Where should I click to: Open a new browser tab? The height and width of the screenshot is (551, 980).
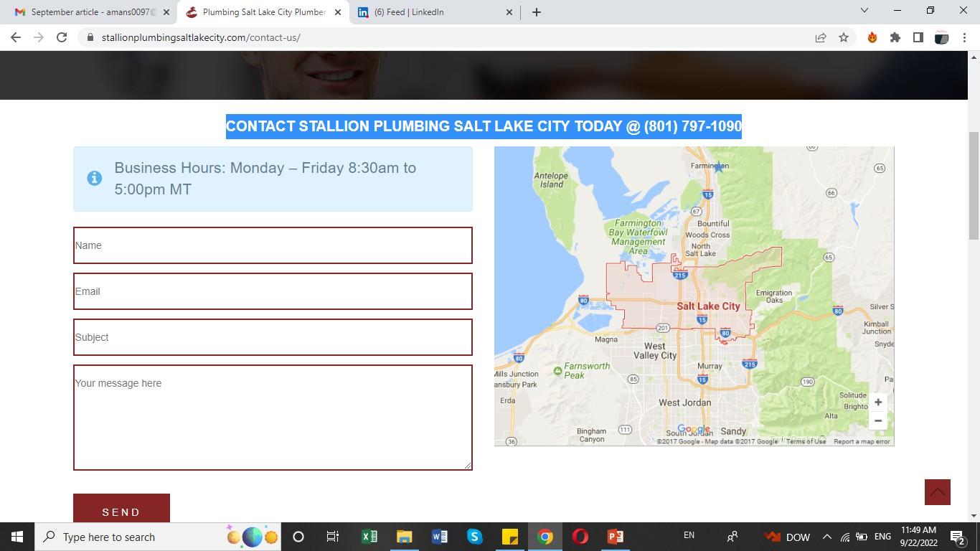click(x=537, y=12)
